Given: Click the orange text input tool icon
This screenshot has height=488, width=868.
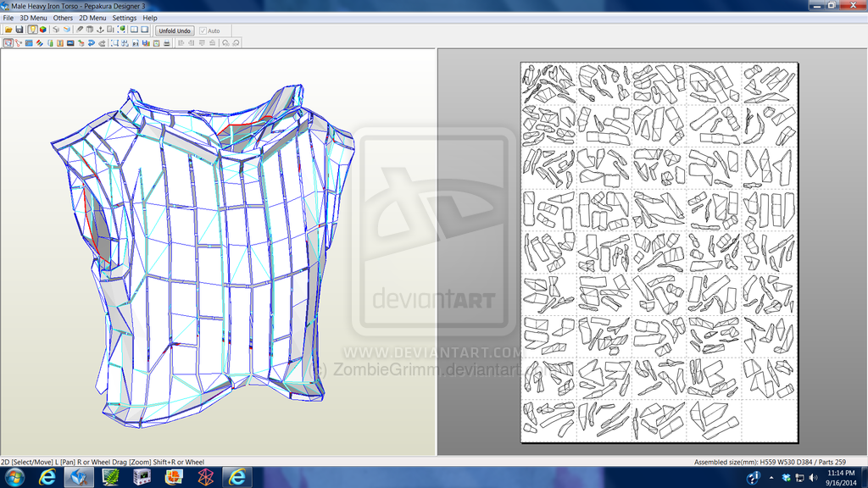Looking at the screenshot, I should pos(60,42).
